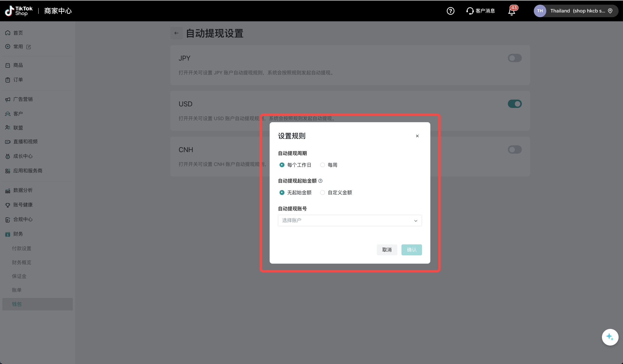Disable the USD auto-withdrawal switch
The width and height of the screenshot is (623, 364).
515,104
